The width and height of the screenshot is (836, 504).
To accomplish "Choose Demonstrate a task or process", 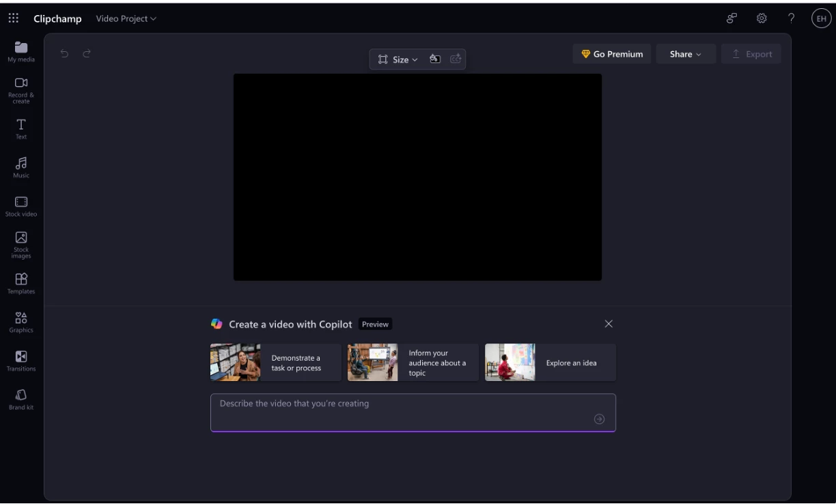I will (x=276, y=363).
